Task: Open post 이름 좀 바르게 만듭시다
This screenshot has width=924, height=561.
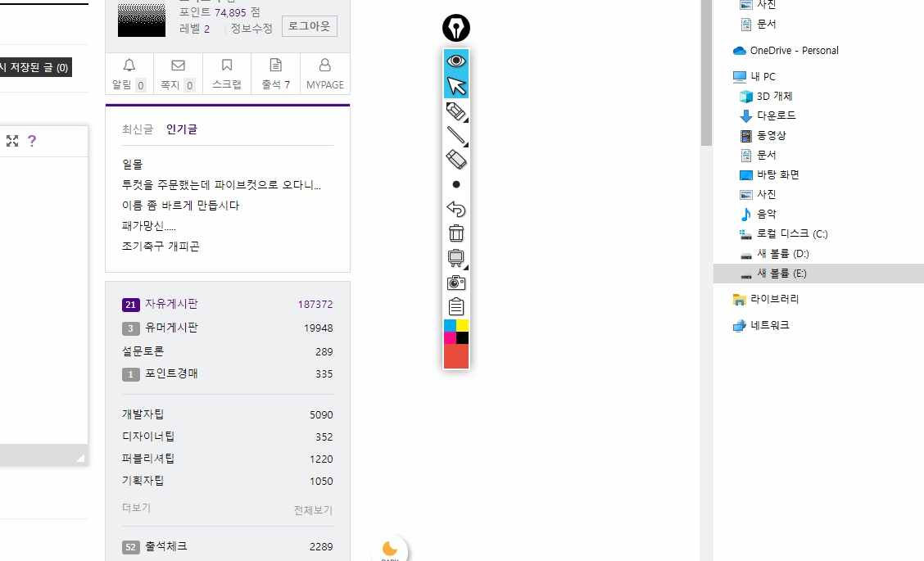Action: coord(180,206)
